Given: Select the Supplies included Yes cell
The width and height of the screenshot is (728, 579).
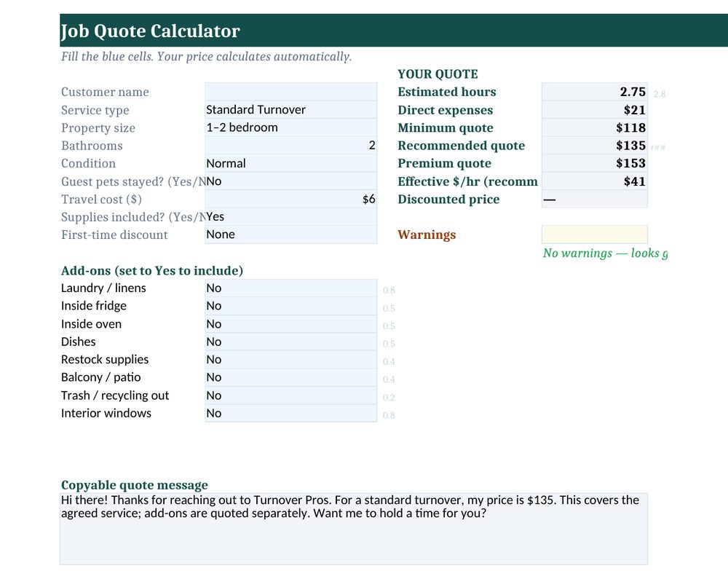Looking at the screenshot, I should coord(290,217).
